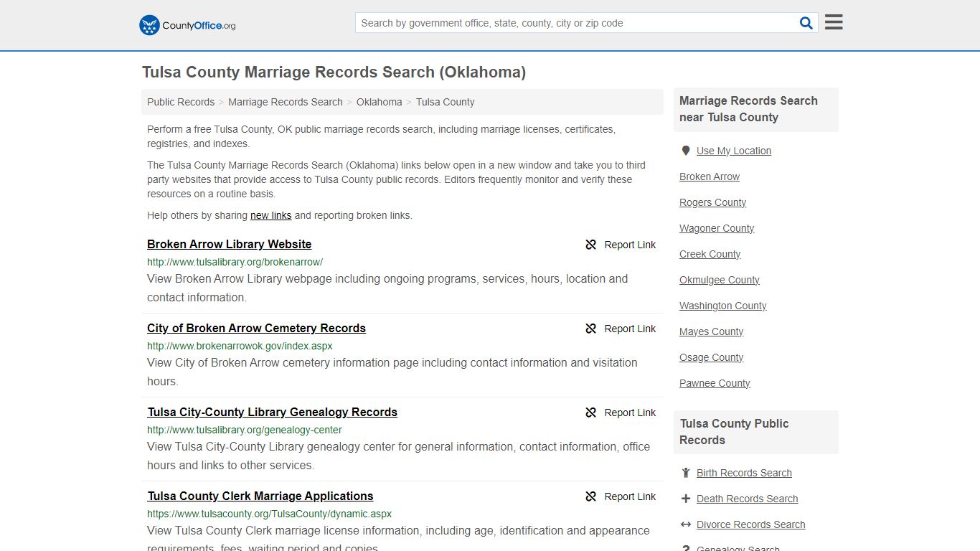Image resolution: width=980 pixels, height=551 pixels.
Task: Go to Marriage Records Search breadcrumb
Action: 286,102
